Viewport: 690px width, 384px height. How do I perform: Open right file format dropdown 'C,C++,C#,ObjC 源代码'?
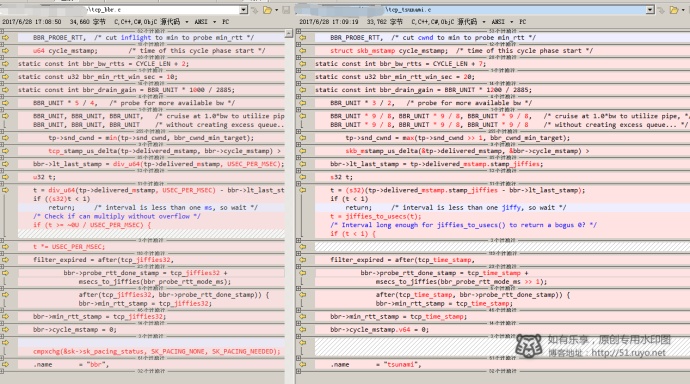click(484, 22)
